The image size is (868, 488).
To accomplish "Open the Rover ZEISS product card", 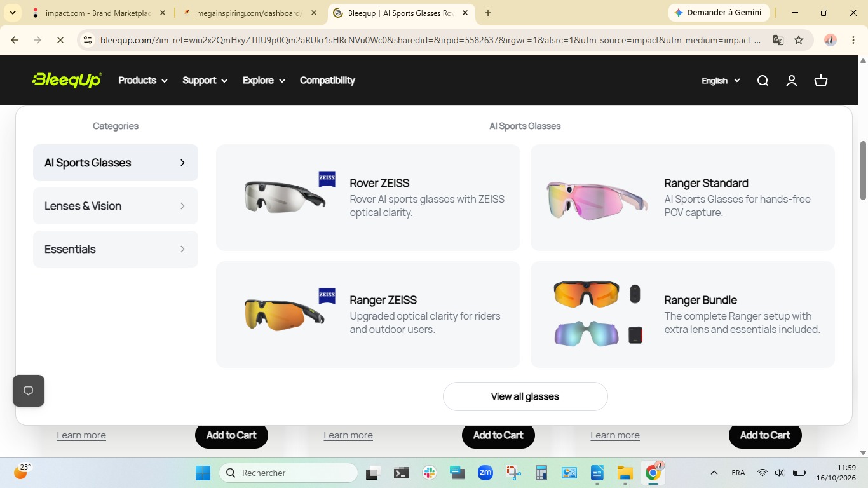I will 368,198.
